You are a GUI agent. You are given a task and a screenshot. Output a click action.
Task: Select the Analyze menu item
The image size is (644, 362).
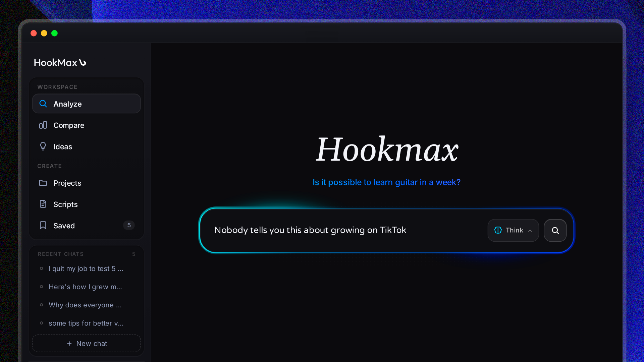(x=86, y=104)
